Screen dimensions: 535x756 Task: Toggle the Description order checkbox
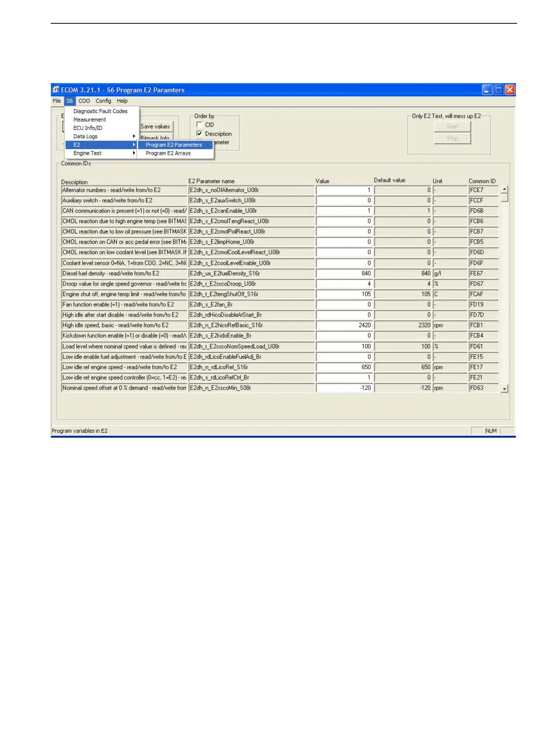(x=199, y=134)
